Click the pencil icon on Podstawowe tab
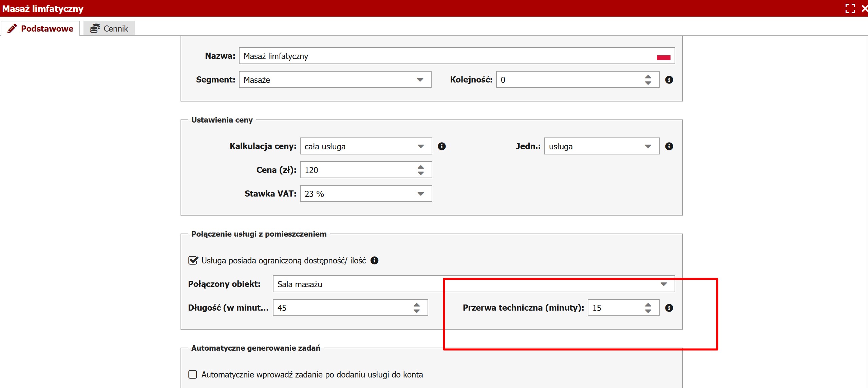868x388 pixels. click(x=12, y=29)
